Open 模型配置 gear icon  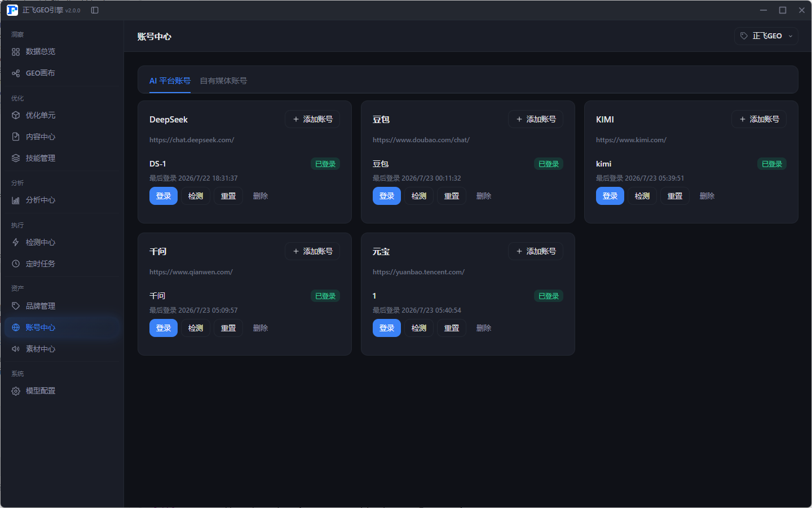pos(16,391)
